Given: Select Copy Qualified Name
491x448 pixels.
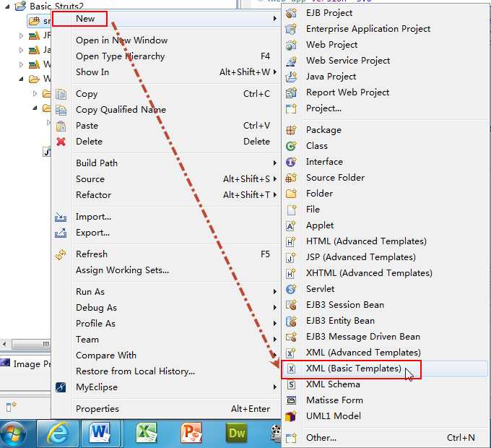Looking at the screenshot, I should (121, 110).
